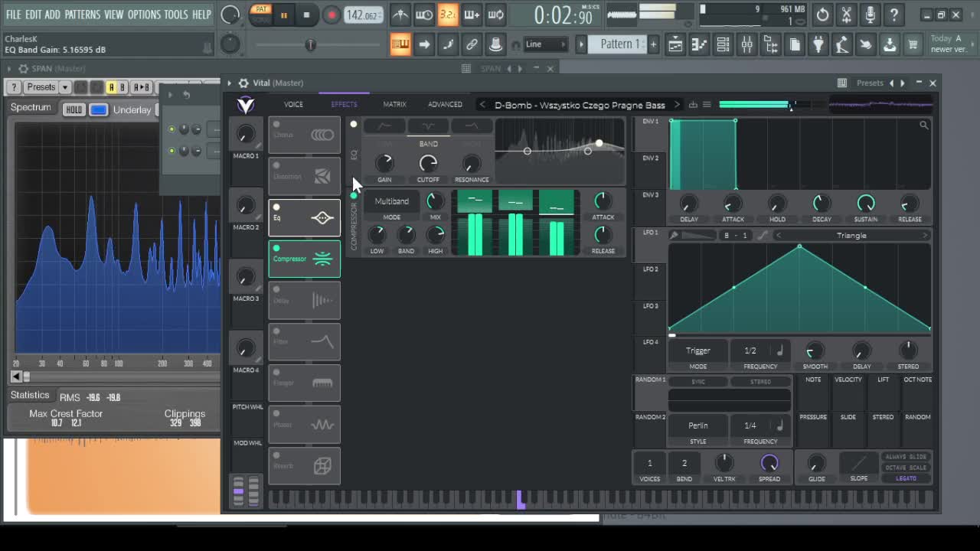Open the SPAN Presets dropdown

pyautogui.click(x=46, y=87)
